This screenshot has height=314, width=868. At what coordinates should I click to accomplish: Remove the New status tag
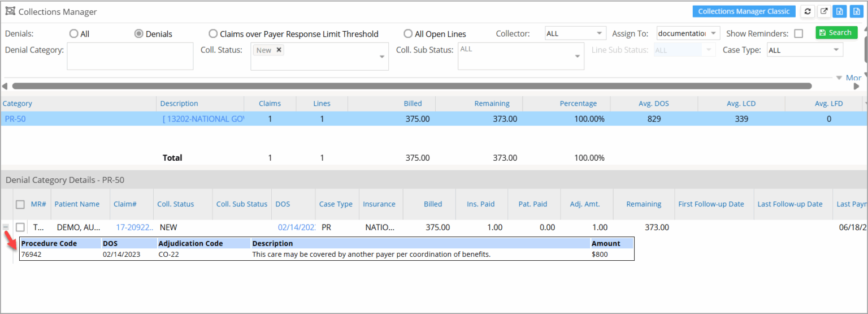click(279, 50)
